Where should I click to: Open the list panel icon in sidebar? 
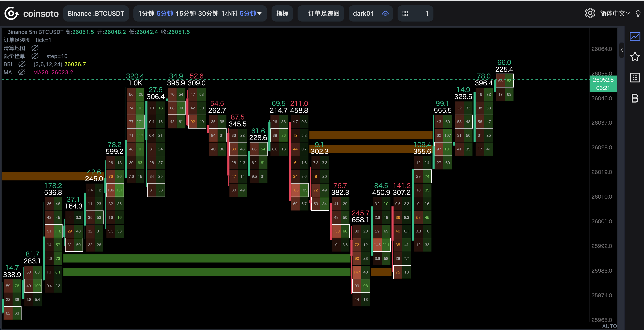click(x=635, y=78)
